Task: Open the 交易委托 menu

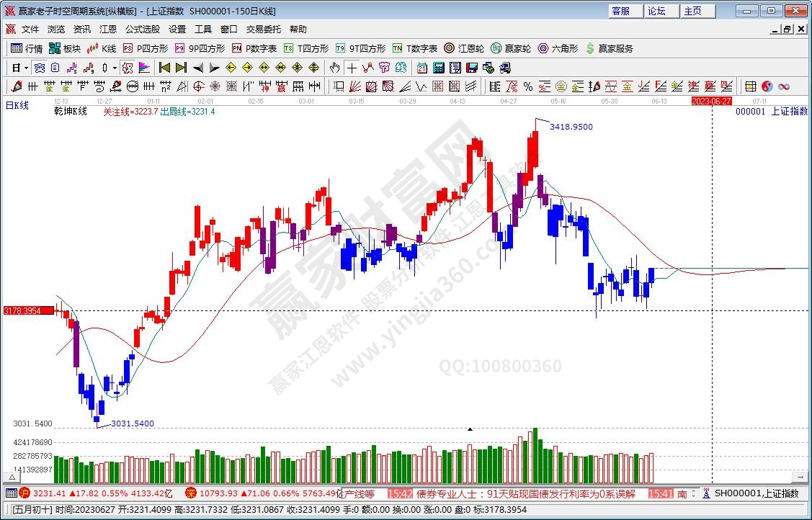Action: (264, 30)
